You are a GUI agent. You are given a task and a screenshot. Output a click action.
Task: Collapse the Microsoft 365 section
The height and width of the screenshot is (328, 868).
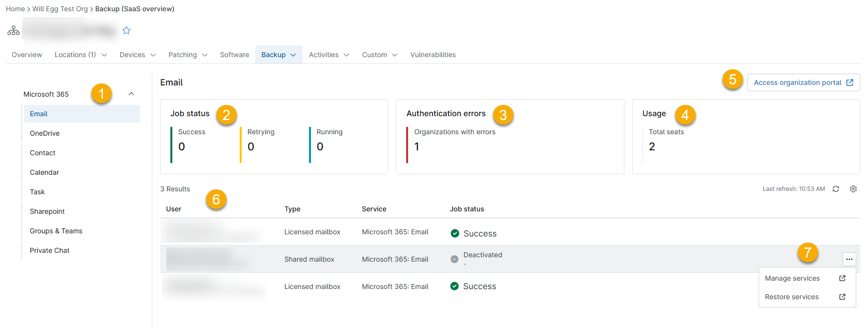(x=131, y=94)
